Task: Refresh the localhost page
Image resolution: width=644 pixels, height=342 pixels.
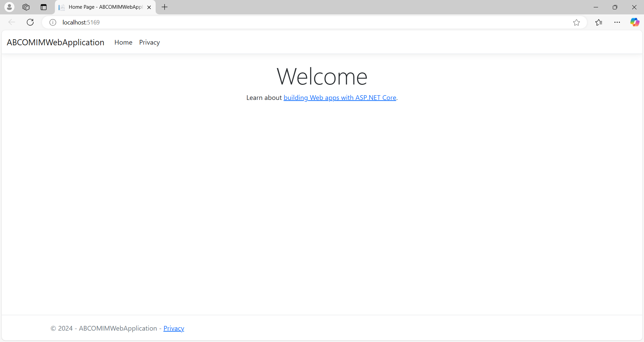Action: click(30, 22)
